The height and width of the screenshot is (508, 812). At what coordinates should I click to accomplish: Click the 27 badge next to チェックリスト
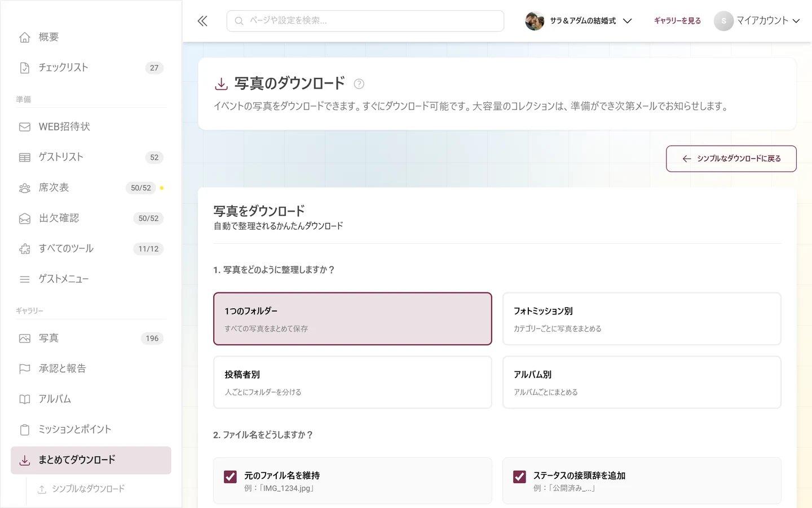point(155,68)
